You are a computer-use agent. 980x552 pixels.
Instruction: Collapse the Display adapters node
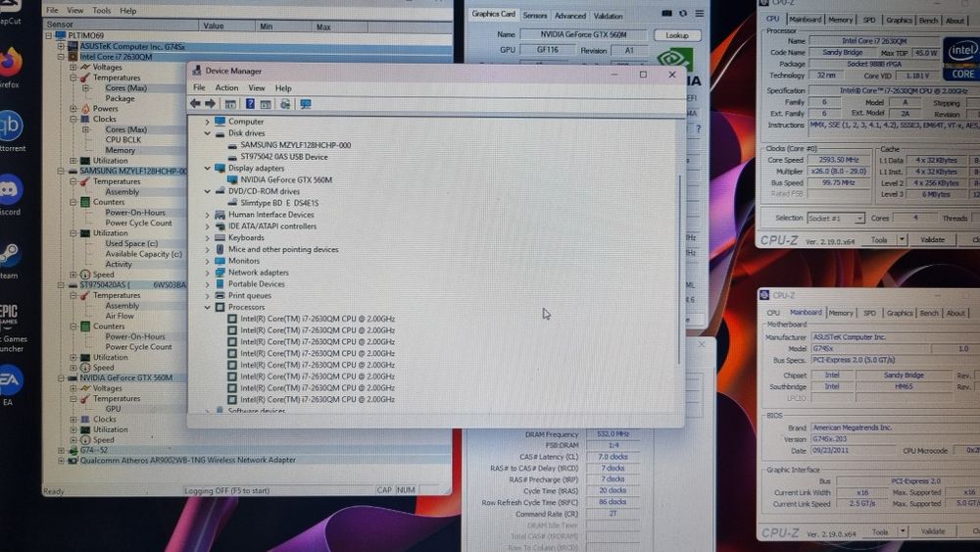208,169
